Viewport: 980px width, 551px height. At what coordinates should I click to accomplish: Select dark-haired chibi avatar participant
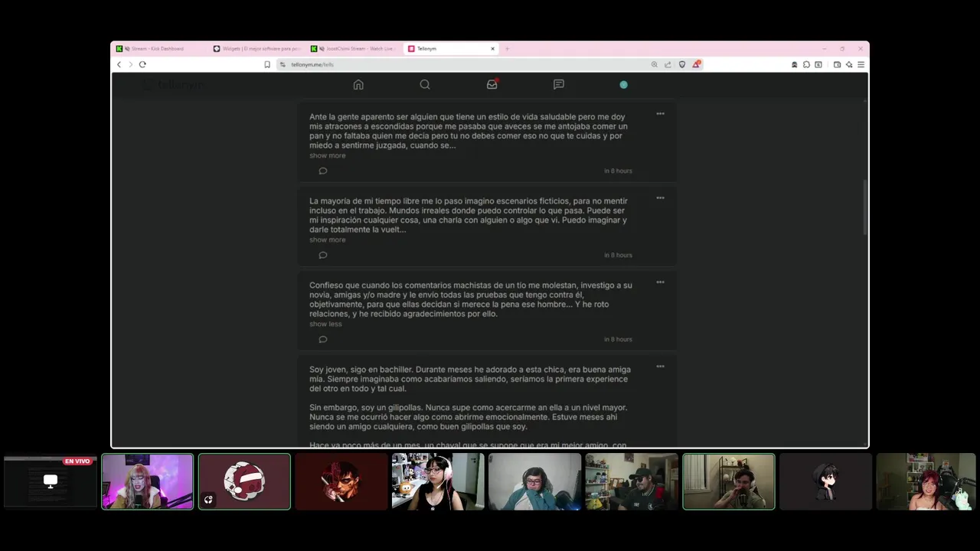pyautogui.click(x=825, y=481)
